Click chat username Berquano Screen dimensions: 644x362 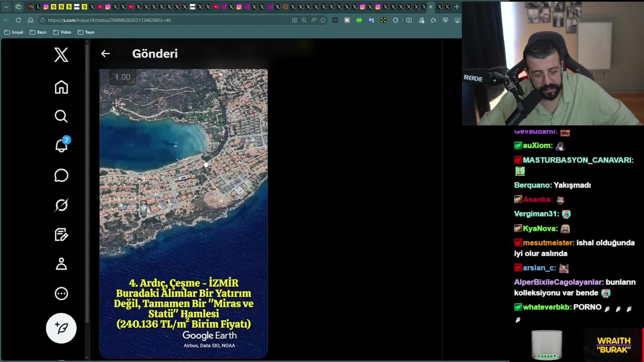(x=532, y=185)
